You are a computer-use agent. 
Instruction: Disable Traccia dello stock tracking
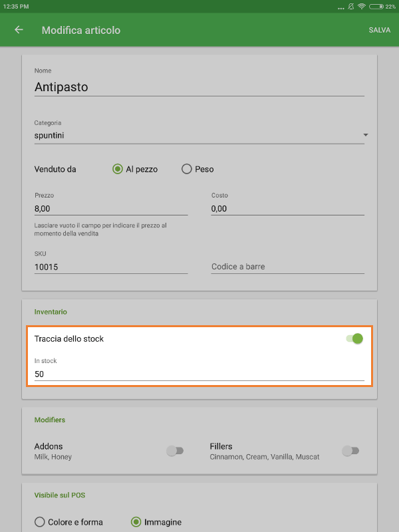354,338
